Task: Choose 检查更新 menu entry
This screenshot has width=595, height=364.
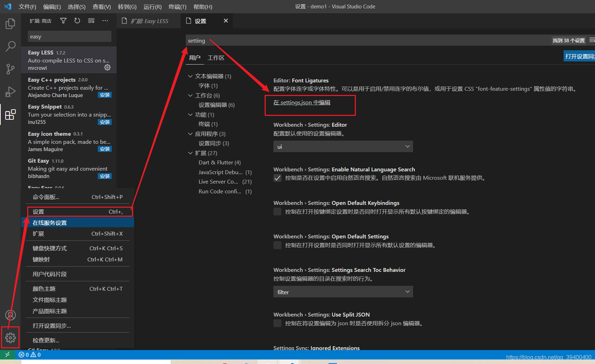Action: pyautogui.click(x=78, y=340)
